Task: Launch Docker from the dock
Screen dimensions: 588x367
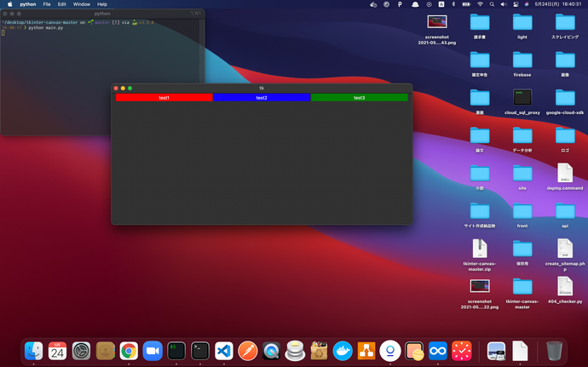Action: click(343, 351)
